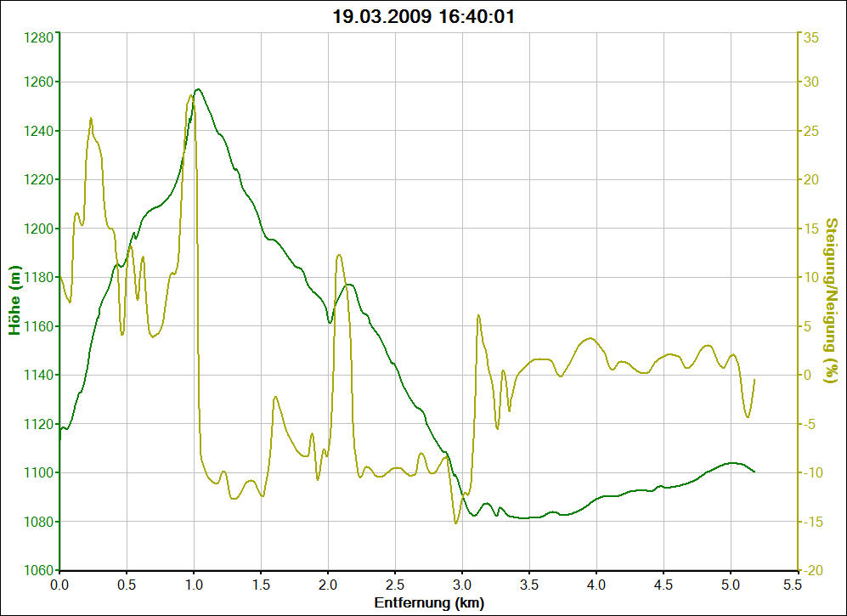Click the right end of the green elevation curve
The image size is (847, 616).
coord(754,472)
